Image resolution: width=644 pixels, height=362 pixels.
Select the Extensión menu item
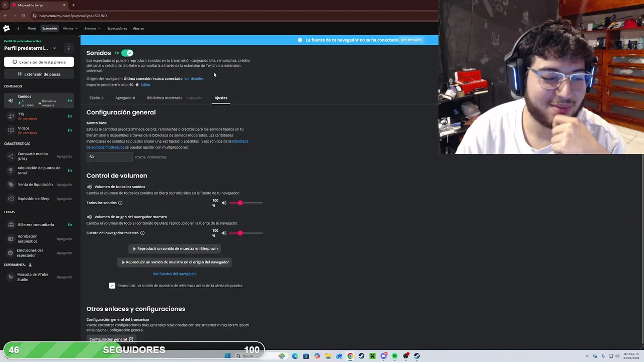click(50, 28)
